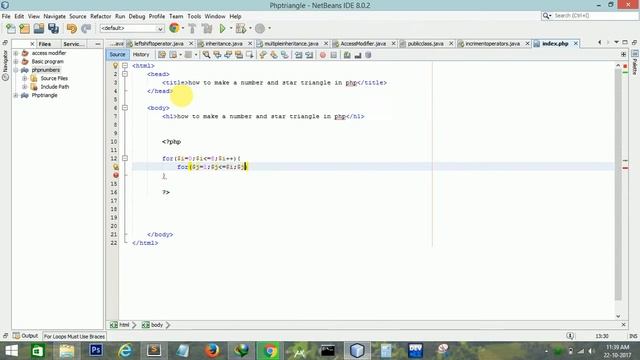Click the editor vertical scrollbar
The width and height of the screenshot is (640, 360).
618,184
